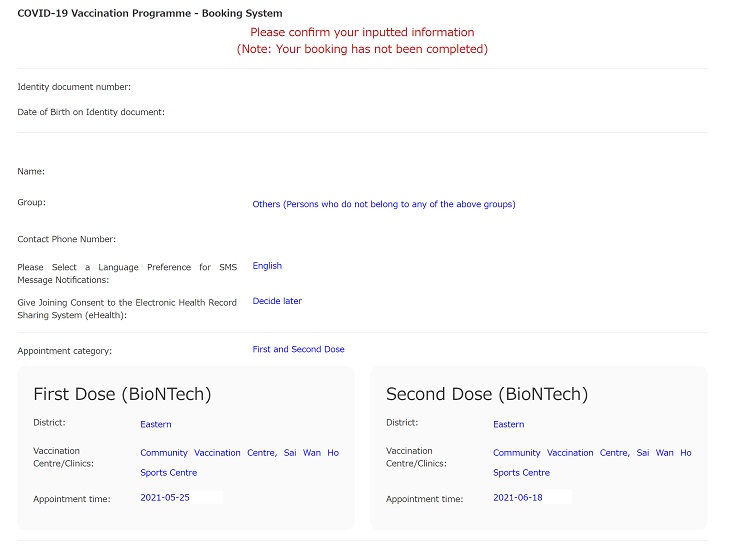Click the Name field label
This screenshot has width=740, height=545.
tap(31, 171)
